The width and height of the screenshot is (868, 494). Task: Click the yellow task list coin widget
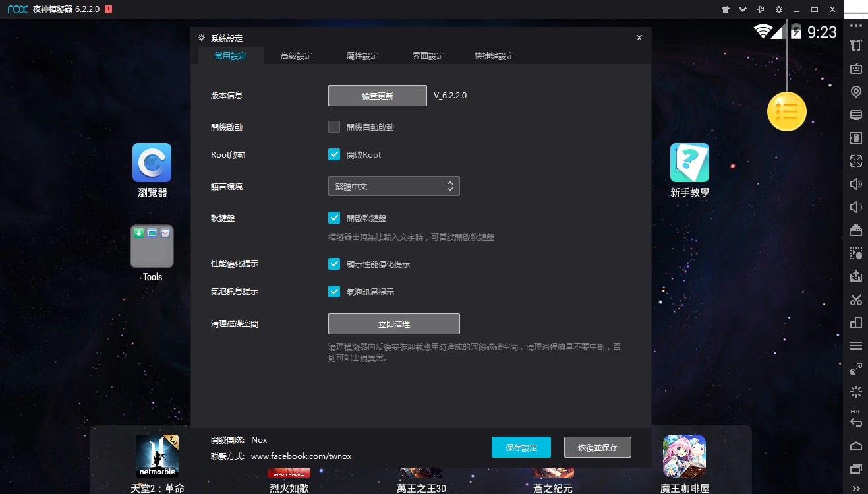pos(787,111)
